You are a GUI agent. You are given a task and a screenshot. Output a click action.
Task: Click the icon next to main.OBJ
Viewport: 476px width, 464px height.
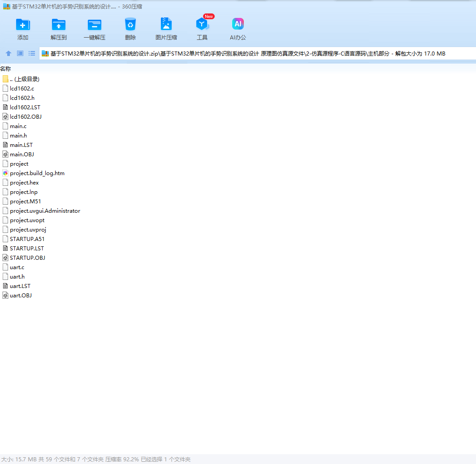pos(5,155)
